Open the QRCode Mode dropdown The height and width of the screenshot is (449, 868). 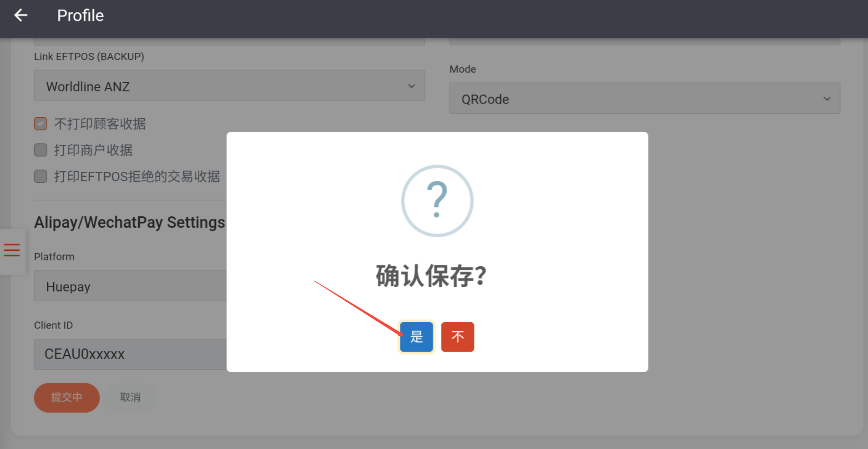click(x=644, y=99)
